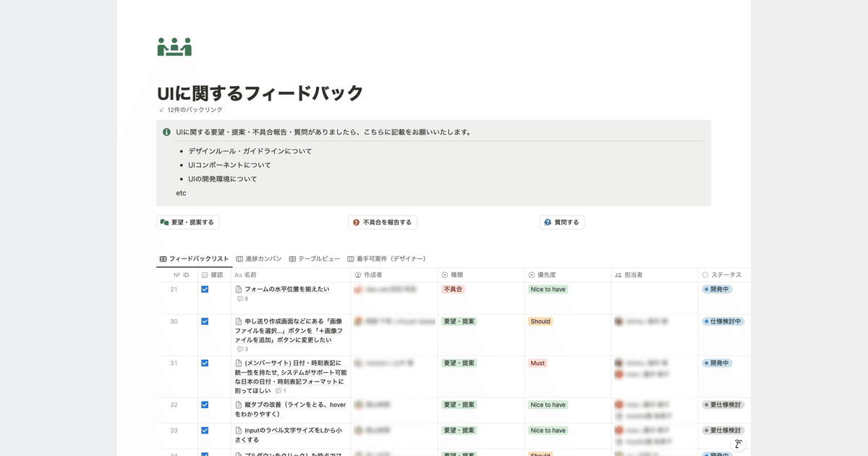Screen dimensions: 868x456
Task: Open the 種類 column header menu
Action: tap(481, 275)
